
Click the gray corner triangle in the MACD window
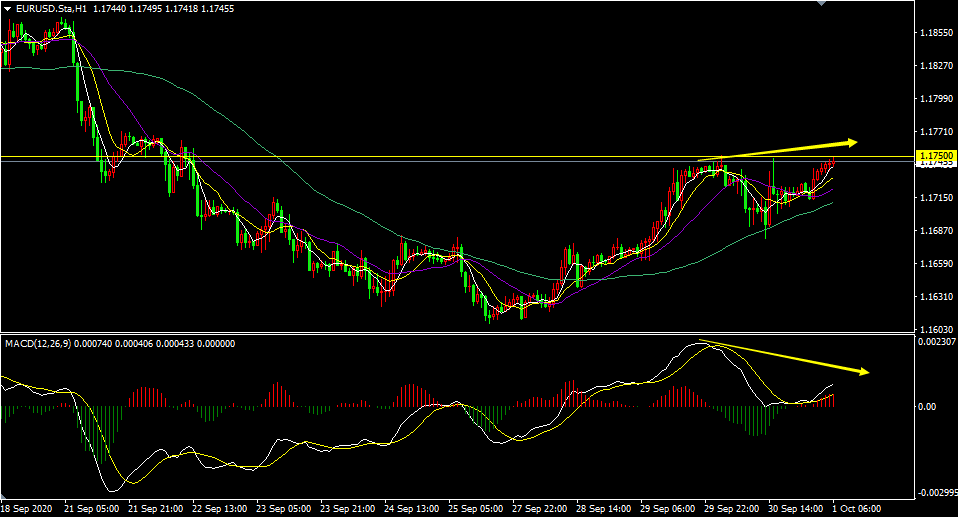(5, 495)
